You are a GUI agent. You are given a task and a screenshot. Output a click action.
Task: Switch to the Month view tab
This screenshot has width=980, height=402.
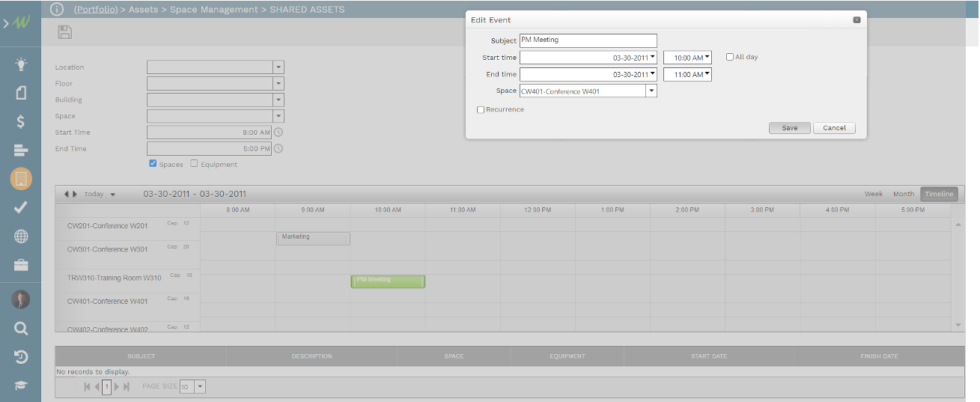(x=904, y=194)
